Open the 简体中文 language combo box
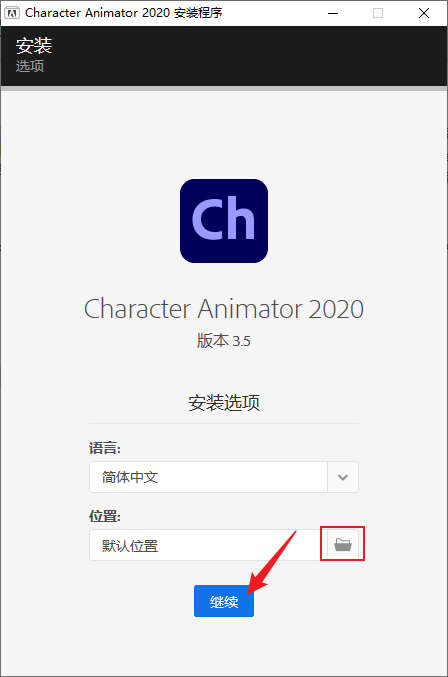 point(224,477)
